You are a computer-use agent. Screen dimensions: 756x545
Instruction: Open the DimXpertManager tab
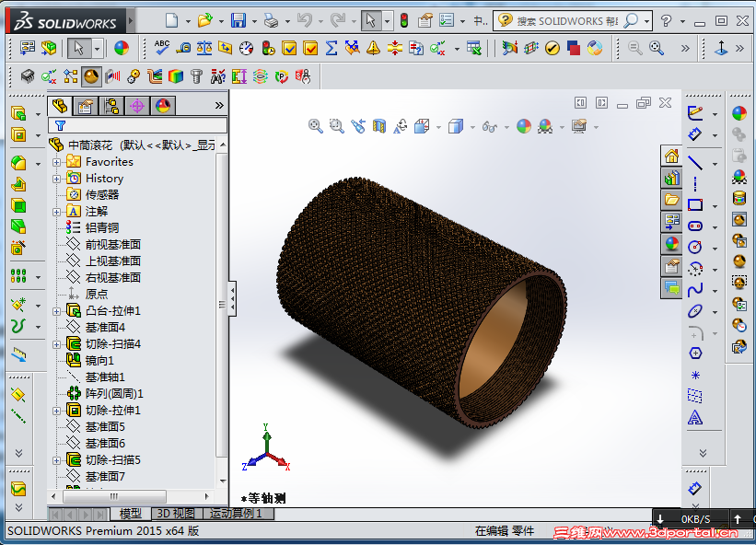pyautogui.click(x=137, y=106)
